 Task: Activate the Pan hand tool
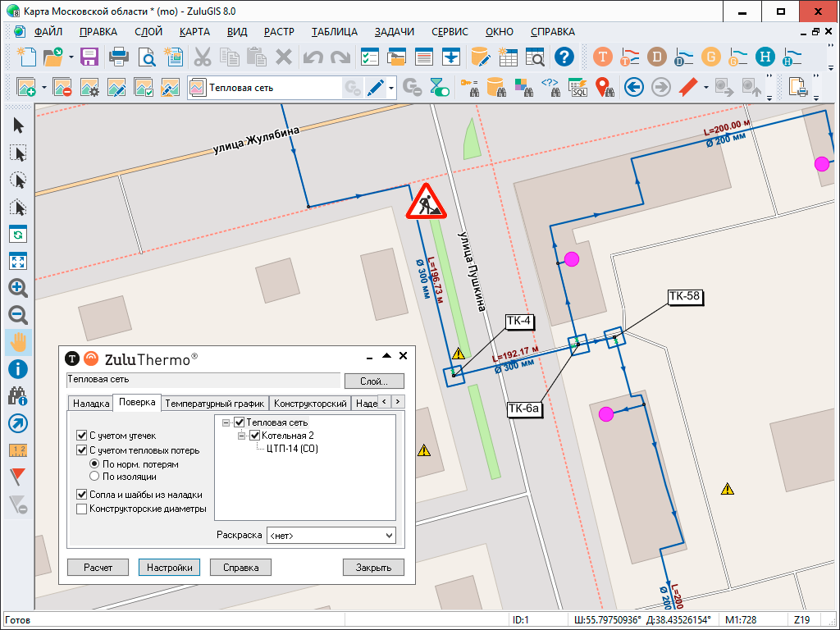18,342
